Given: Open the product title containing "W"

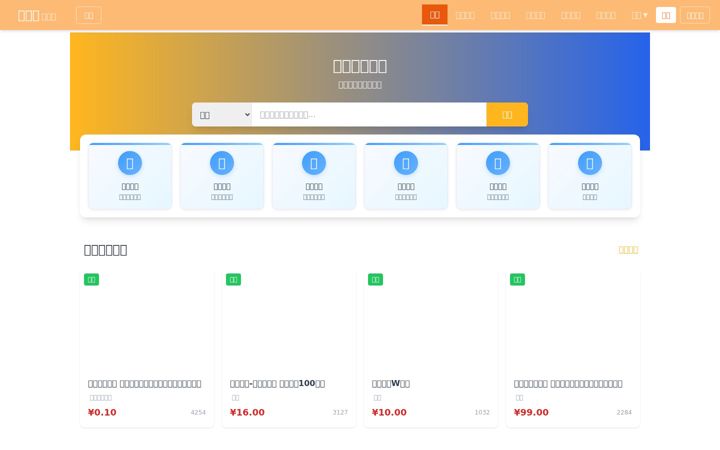Looking at the screenshot, I should point(391,383).
